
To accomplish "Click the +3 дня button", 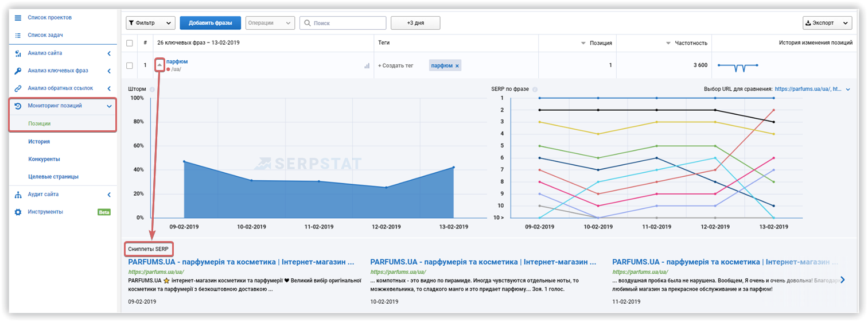I will [x=415, y=23].
